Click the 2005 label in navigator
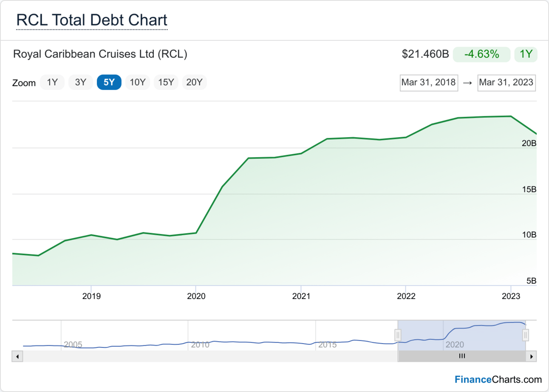The image size is (549, 392). 73,344
